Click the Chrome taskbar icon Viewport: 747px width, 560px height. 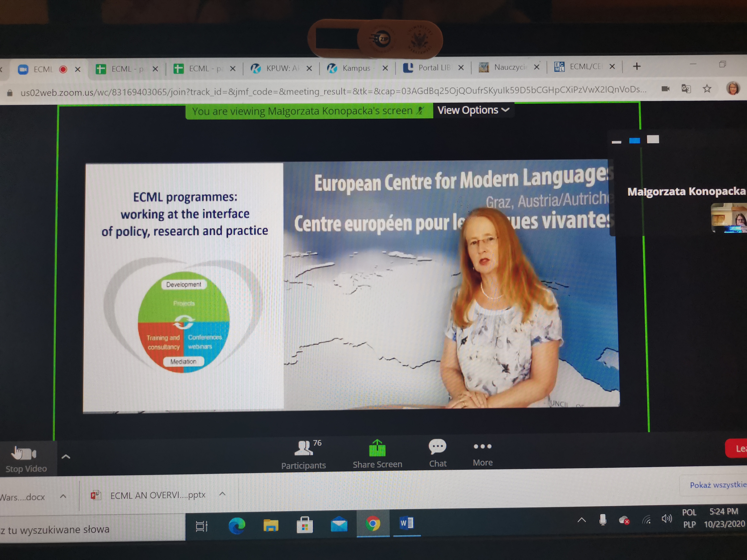tap(373, 523)
